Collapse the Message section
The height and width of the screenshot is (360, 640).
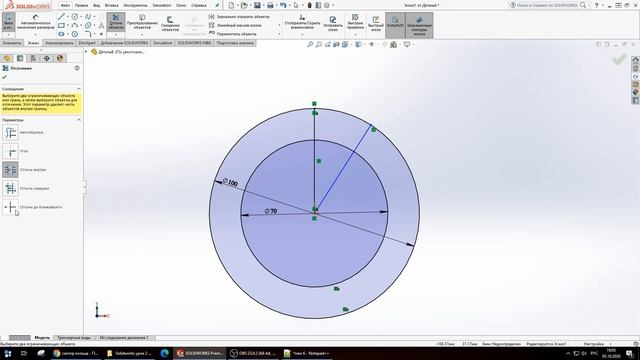79,89
